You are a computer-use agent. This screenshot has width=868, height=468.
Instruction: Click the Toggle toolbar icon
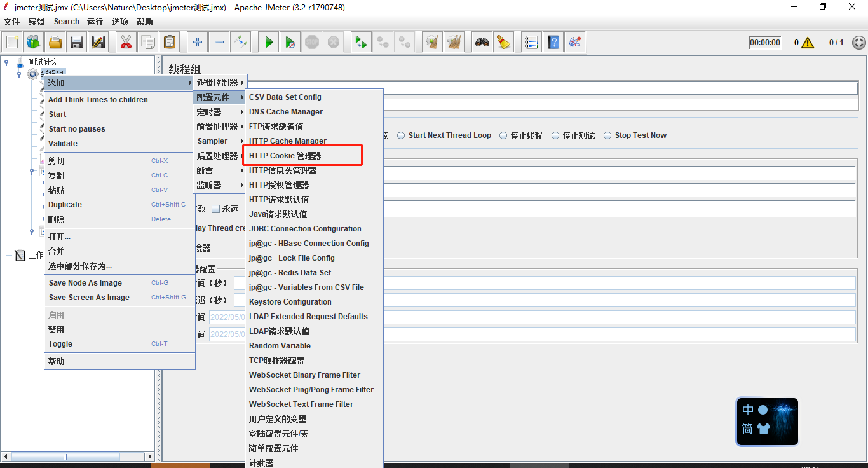(241, 43)
